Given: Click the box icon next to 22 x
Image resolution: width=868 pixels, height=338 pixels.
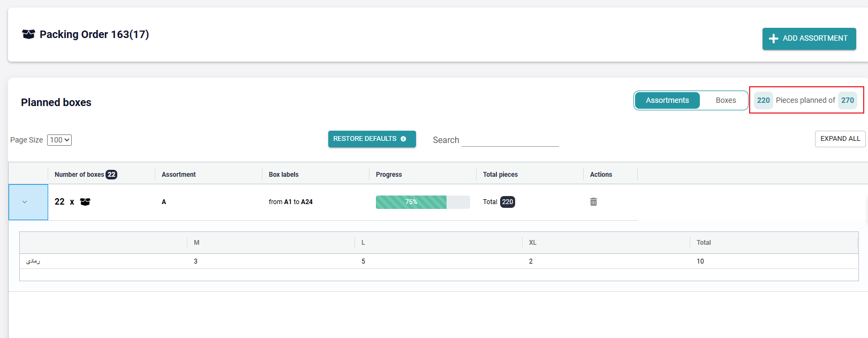Looking at the screenshot, I should [85, 202].
